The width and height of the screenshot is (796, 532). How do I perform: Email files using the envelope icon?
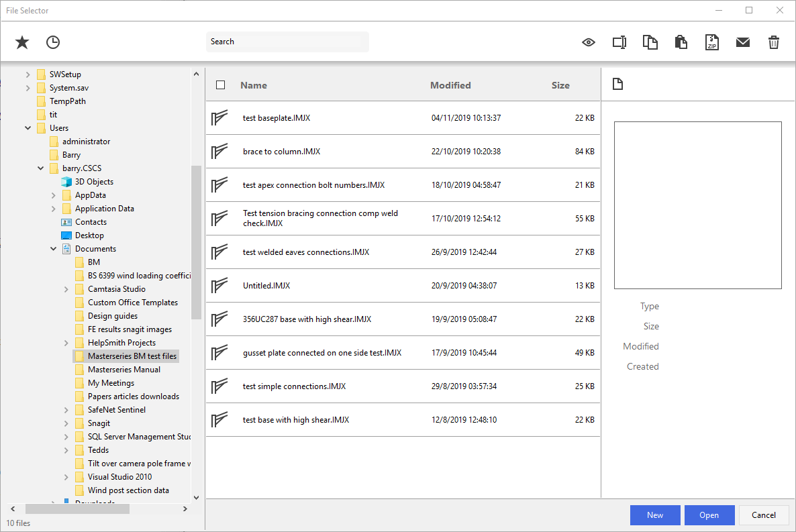[742, 42]
